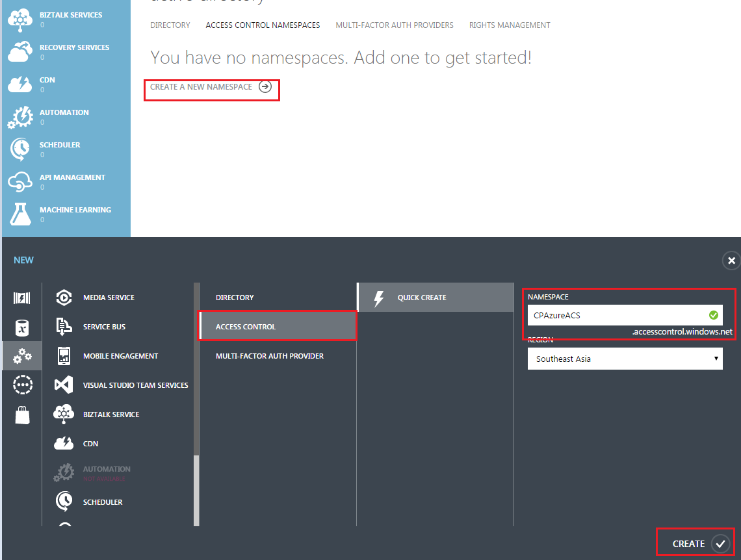Click Recovery Services sidebar label
This screenshot has width=741, height=560.
(75, 47)
